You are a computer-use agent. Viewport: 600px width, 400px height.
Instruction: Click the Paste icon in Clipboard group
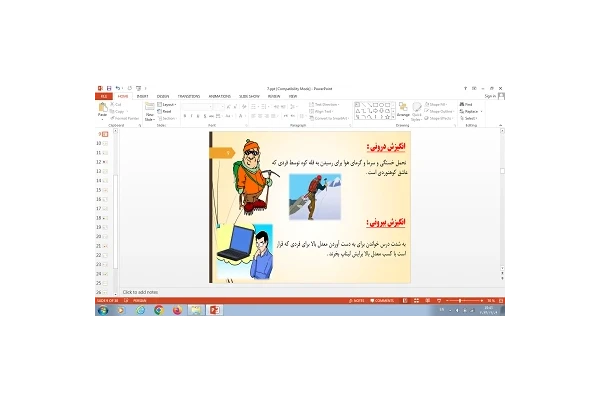[102, 110]
